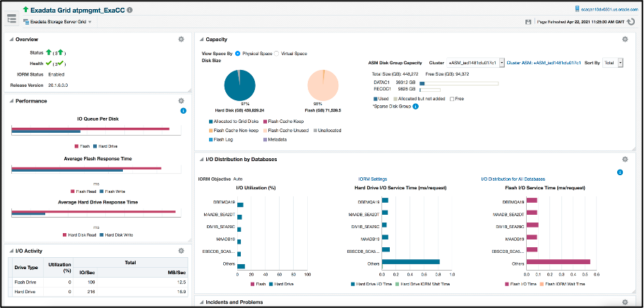
Task: Click the Hard Disk pie chart
Action: tap(240, 85)
